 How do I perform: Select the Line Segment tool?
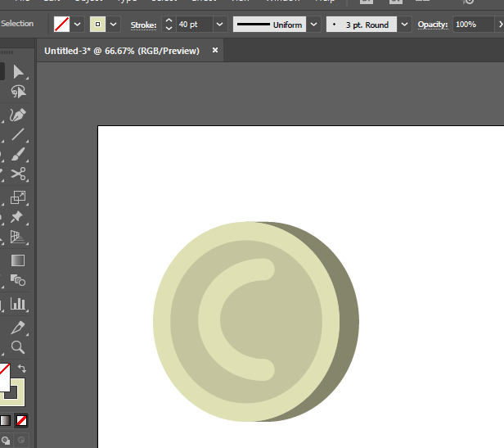(x=18, y=134)
